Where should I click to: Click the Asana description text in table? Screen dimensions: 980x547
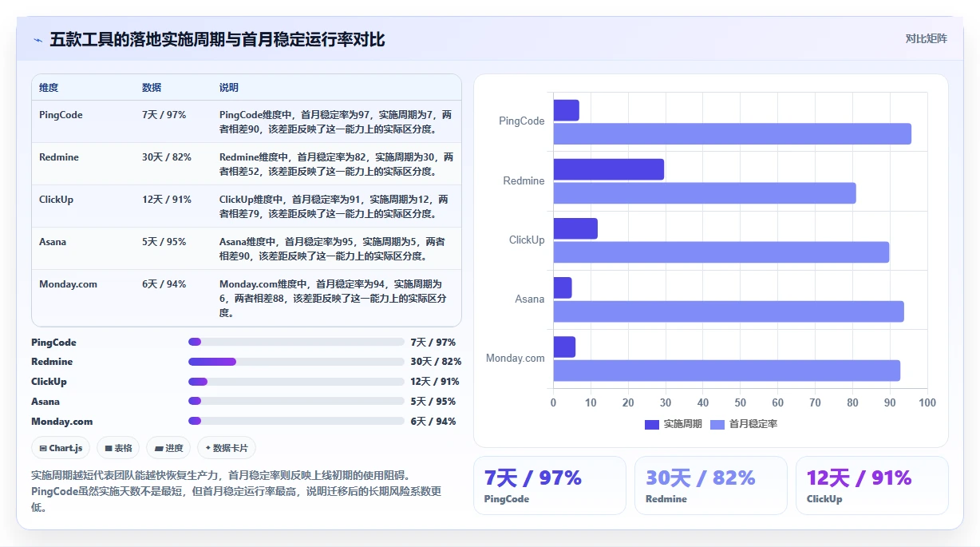point(332,249)
